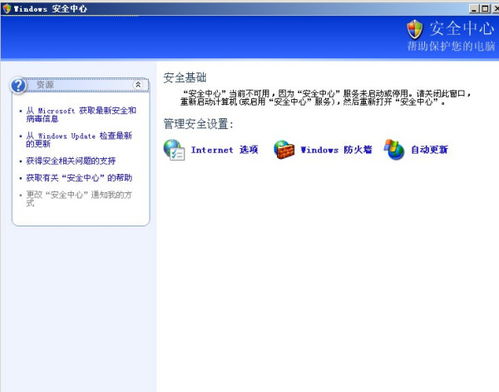Click the greyed 更改“安全中心”通知我的方式 link
Image resolution: width=499 pixels, height=392 pixels.
(79, 199)
